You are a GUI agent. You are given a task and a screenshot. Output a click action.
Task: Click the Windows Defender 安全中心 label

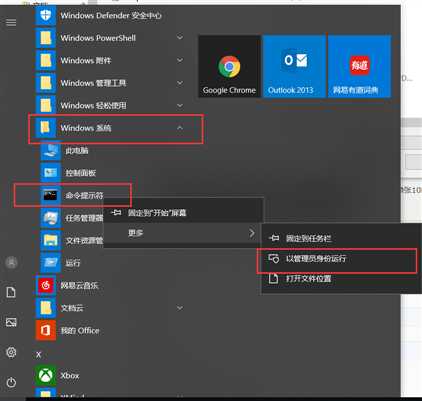[111, 15]
